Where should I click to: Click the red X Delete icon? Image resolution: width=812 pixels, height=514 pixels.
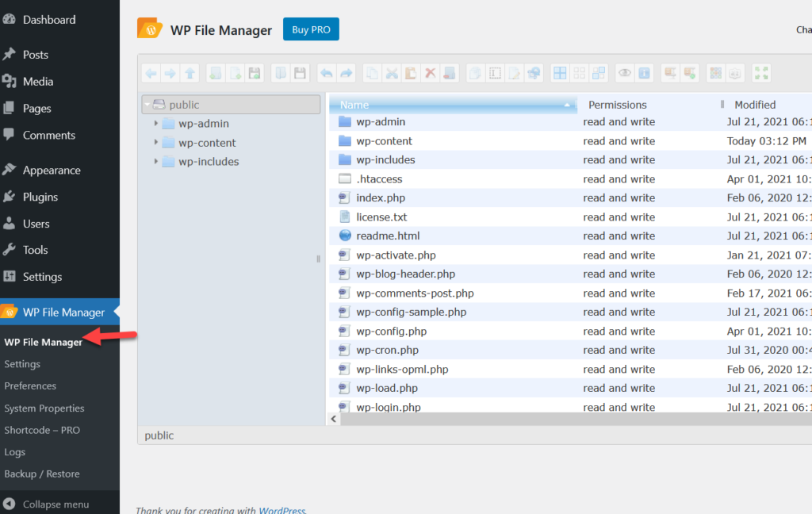[x=431, y=74]
